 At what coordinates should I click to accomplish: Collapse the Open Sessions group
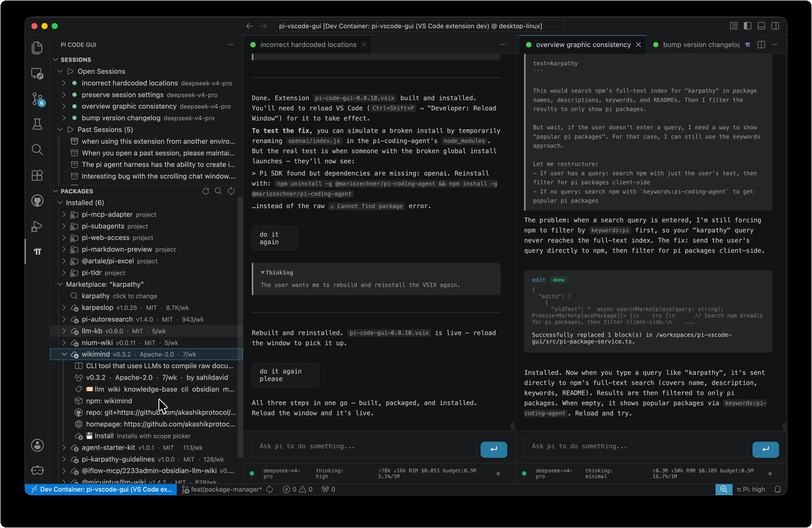pyautogui.click(x=60, y=71)
